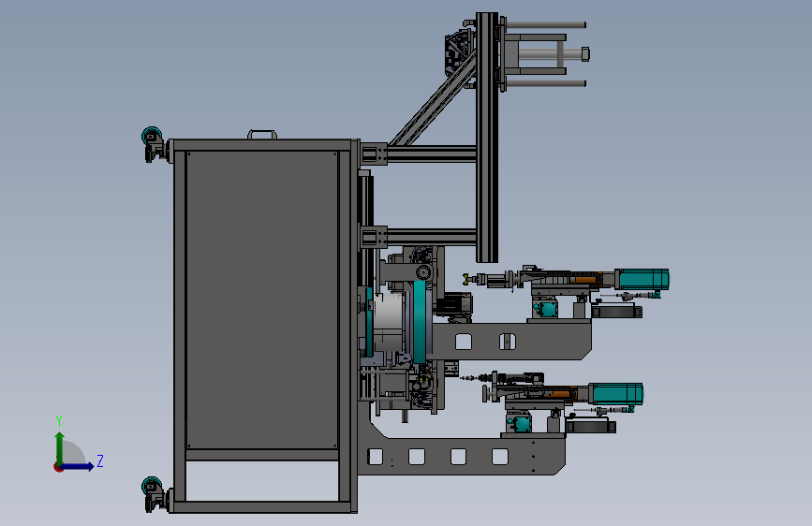Select the black stepper motor beside the teal disc

(454, 304)
